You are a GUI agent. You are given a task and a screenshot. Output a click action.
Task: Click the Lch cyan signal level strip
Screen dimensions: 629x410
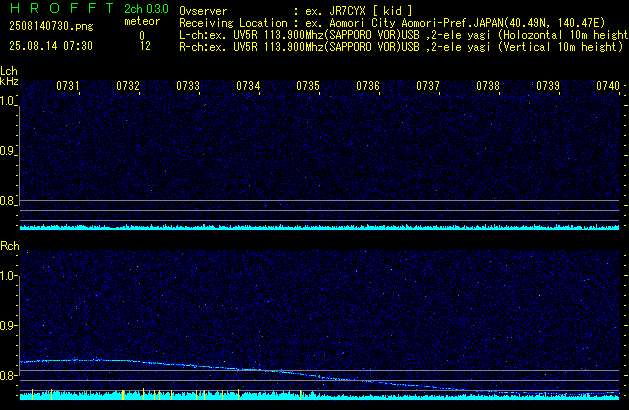tap(319, 227)
